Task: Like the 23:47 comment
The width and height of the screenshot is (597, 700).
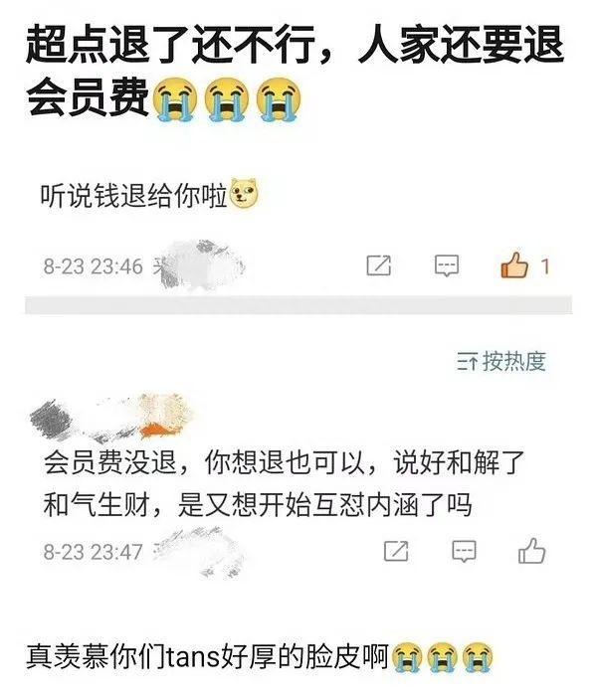Action: (x=531, y=551)
